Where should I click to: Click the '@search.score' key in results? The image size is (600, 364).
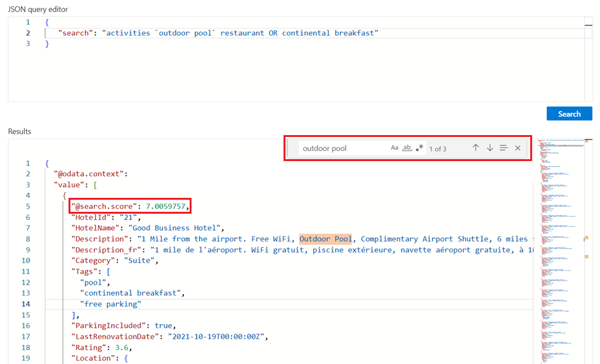tap(104, 206)
